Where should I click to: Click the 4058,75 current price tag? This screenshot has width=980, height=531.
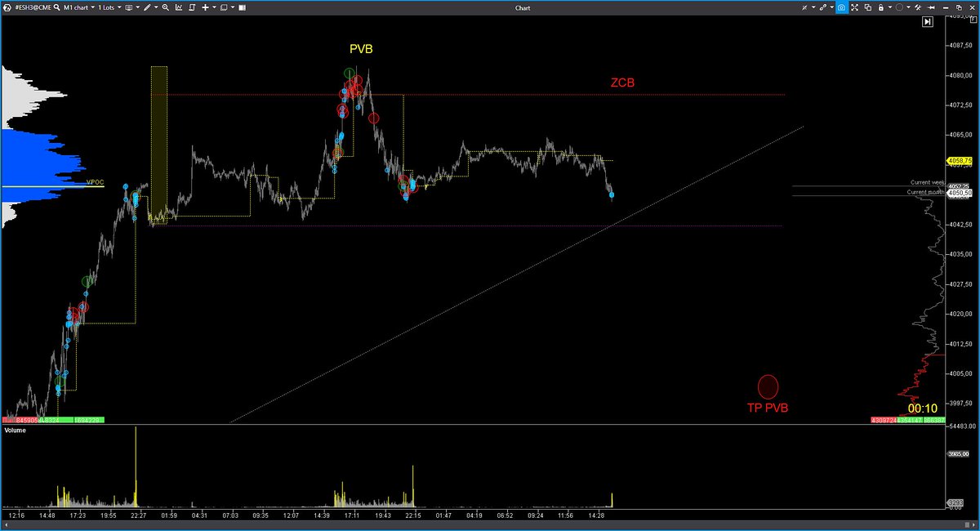coord(958,161)
